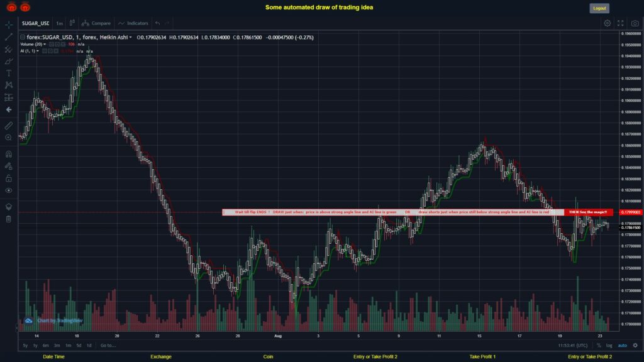This screenshot has width=644, height=362.
Task: Click the Coin column header
Action: (268, 357)
